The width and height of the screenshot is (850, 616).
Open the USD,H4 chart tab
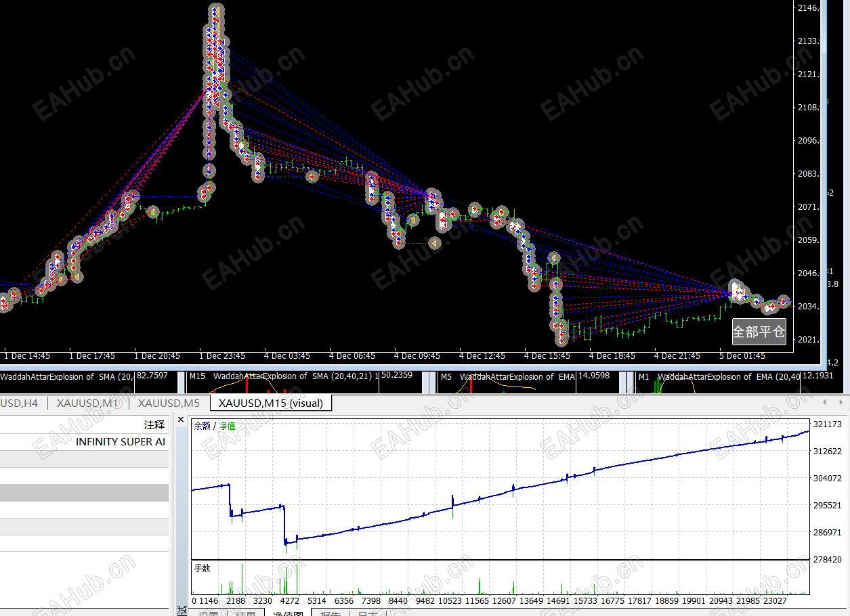(19, 403)
